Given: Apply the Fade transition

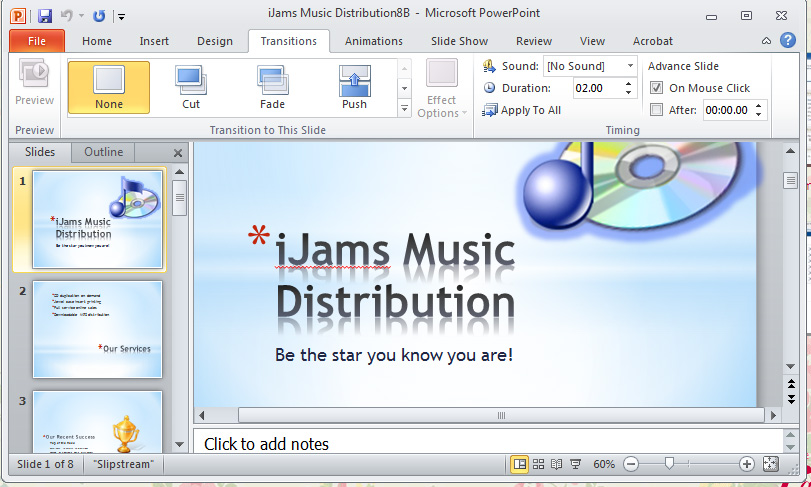Looking at the screenshot, I should coord(273,87).
